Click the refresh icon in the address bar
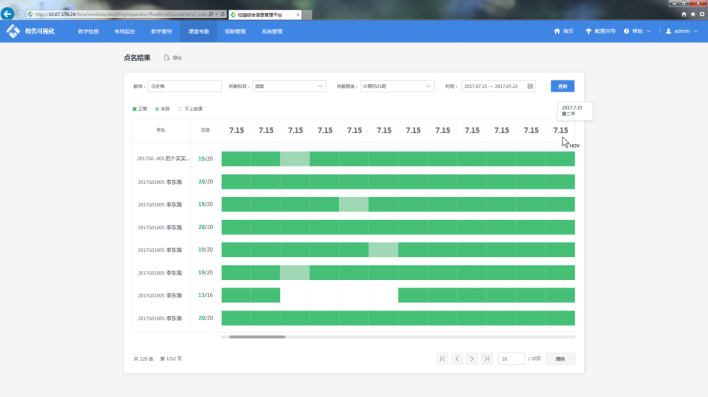 [x=223, y=14]
